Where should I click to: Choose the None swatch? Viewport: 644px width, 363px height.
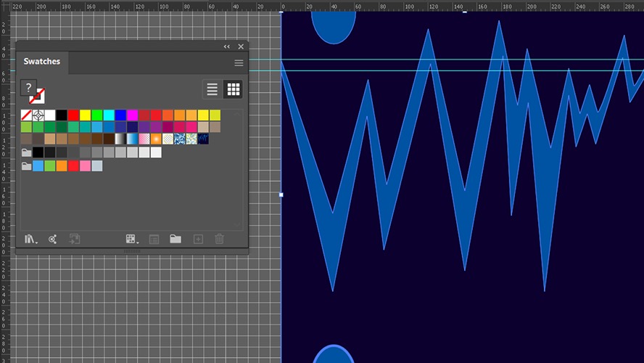26,115
